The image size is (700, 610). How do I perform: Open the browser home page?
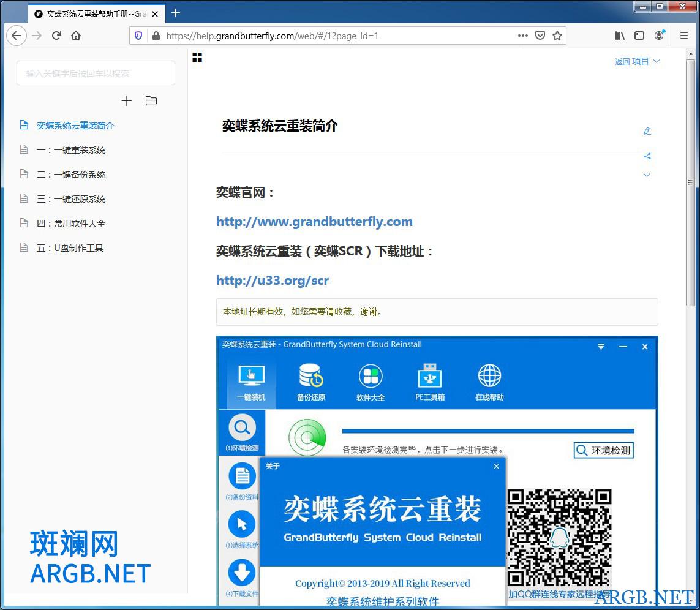click(76, 36)
